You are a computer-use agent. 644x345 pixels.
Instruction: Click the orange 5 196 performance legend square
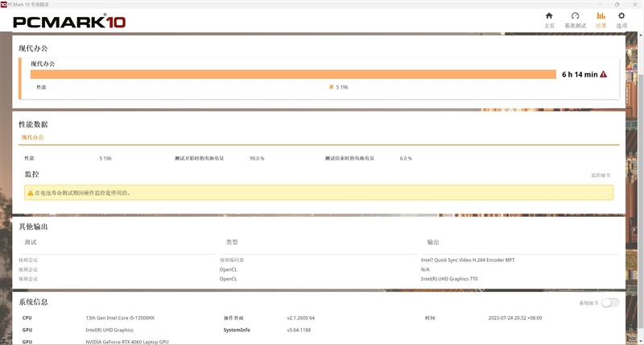click(x=331, y=87)
